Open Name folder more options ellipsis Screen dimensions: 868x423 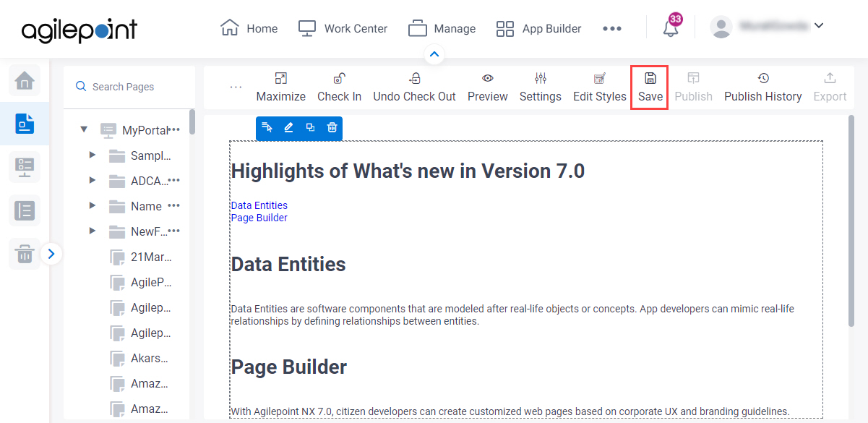click(x=174, y=205)
